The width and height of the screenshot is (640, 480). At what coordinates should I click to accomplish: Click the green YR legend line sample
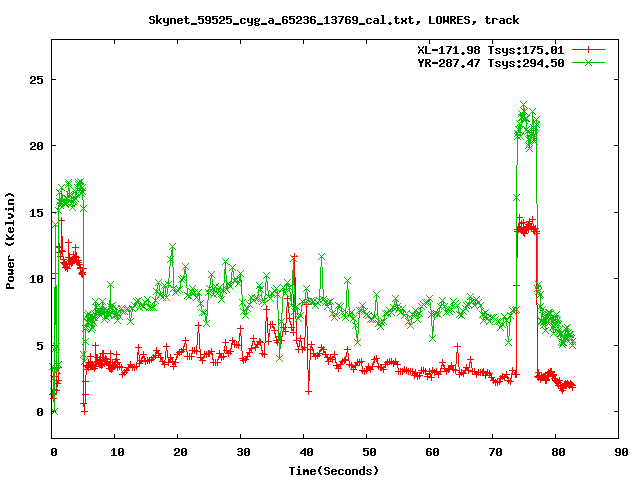pos(588,62)
